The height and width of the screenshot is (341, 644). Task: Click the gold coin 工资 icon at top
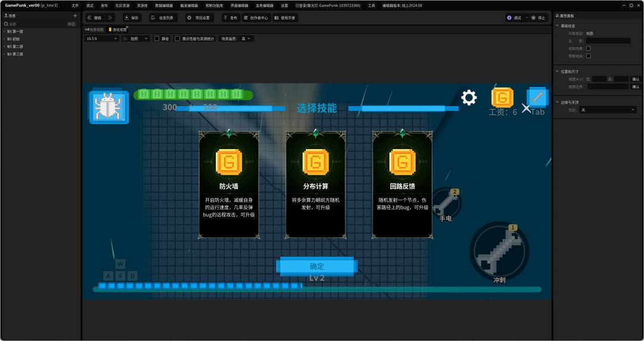pos(502,98)
